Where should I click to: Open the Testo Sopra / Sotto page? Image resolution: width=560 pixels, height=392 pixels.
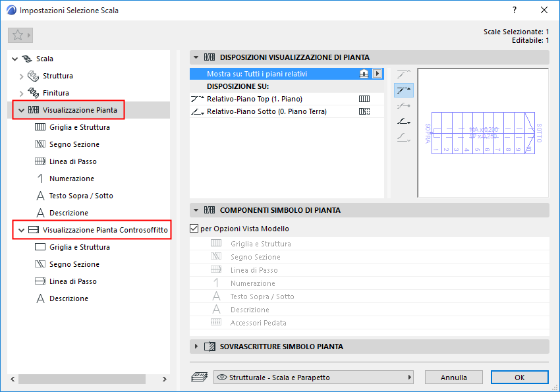point(81,196)
